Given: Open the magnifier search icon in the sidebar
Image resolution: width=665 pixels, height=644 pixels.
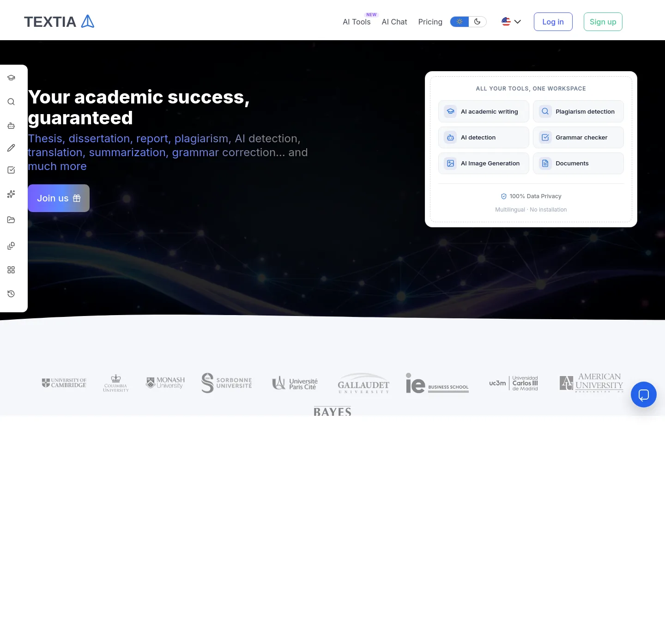Looking at the screenshot, I should [x=11, y=102].
